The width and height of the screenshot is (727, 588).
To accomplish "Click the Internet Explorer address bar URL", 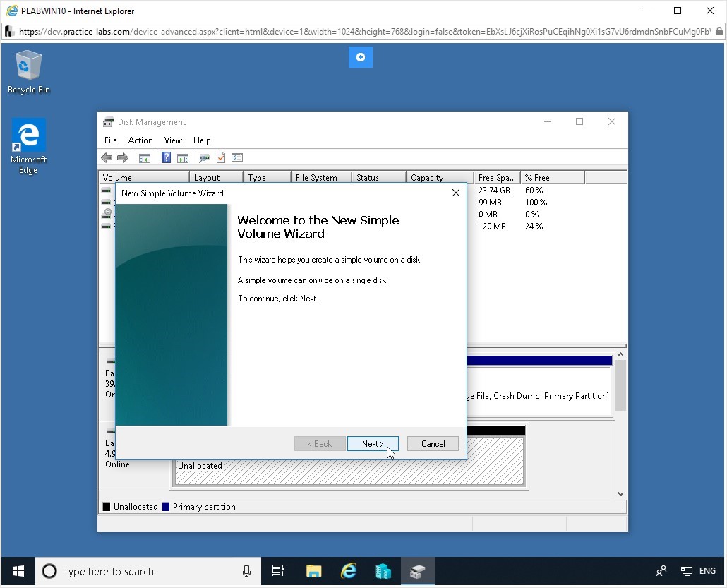I will [364, 32].
